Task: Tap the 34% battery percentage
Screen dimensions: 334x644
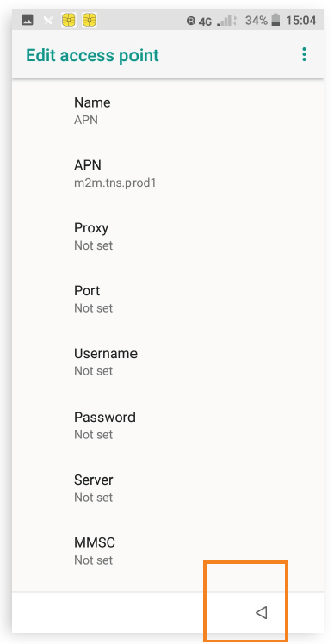Action: 257,20
